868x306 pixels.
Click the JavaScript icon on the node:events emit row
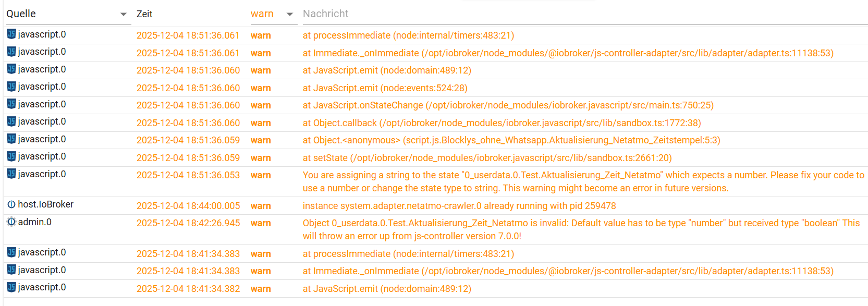pos(11,87)
